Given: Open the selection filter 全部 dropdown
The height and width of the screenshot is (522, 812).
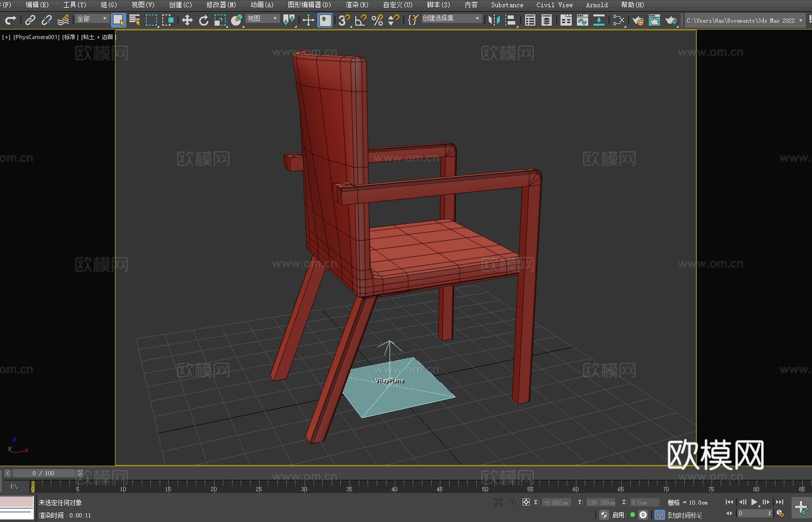Looking at the screenshot, I should click(x=92, y=18).
